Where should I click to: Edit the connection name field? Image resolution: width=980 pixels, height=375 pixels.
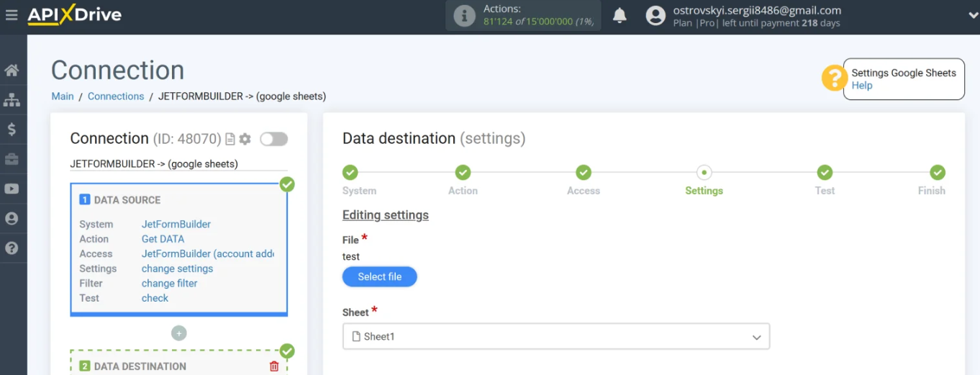click(178, 164)
